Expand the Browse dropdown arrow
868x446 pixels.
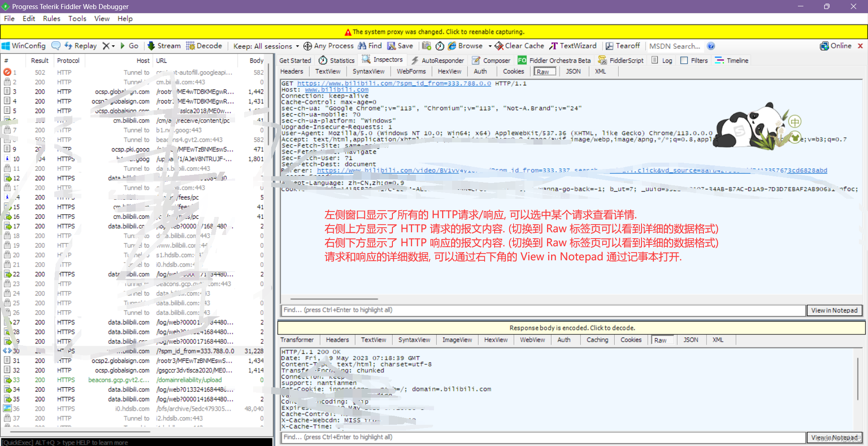click(490, 46)
